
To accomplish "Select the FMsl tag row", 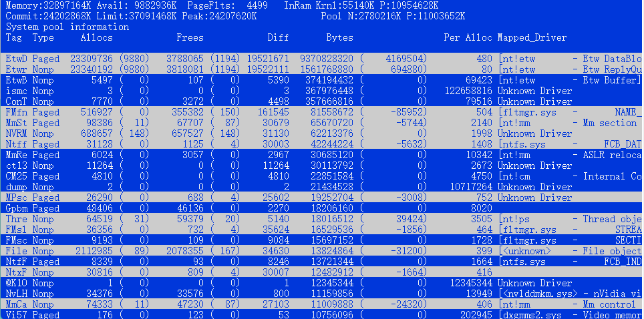I will tap(322, 230).
